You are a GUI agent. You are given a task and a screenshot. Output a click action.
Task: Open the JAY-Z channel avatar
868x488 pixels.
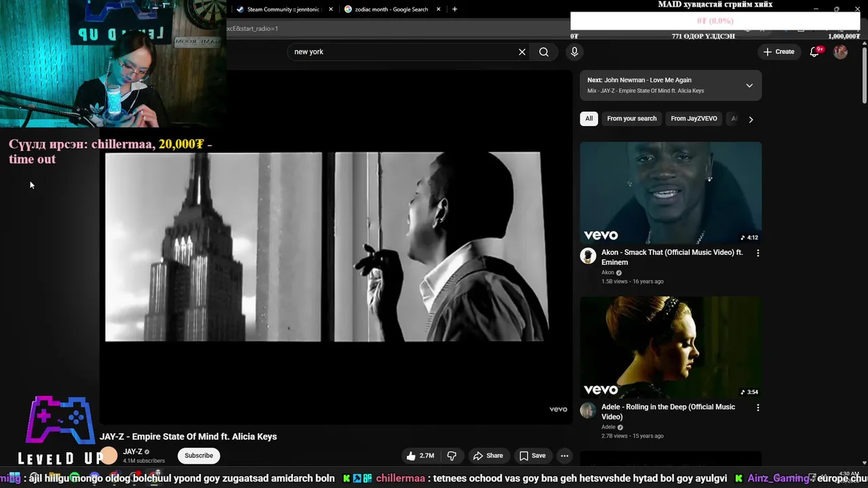click(108, 455)
